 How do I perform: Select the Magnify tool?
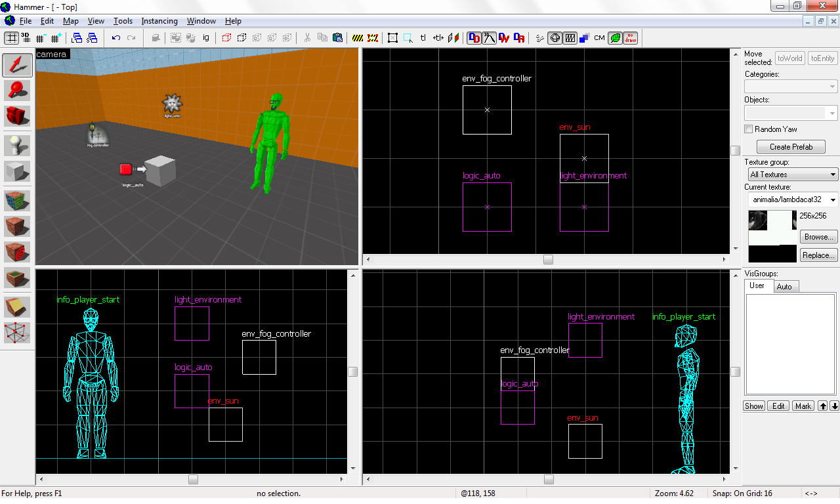click(x=17, y=91)
